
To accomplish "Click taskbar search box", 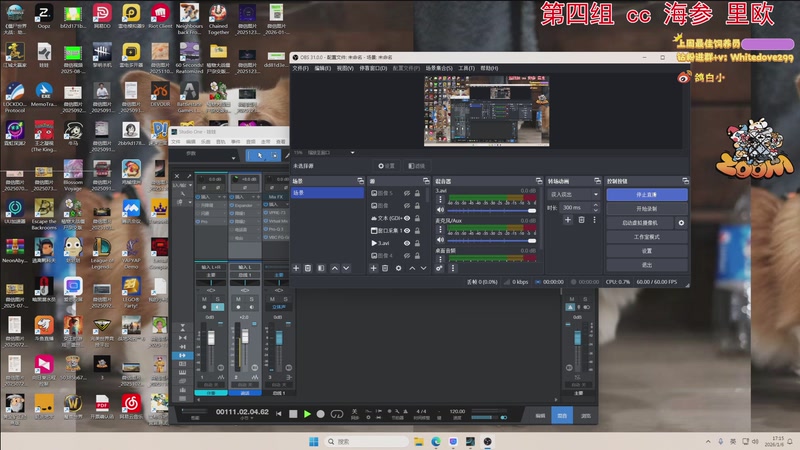I will [x=366, y=441].
